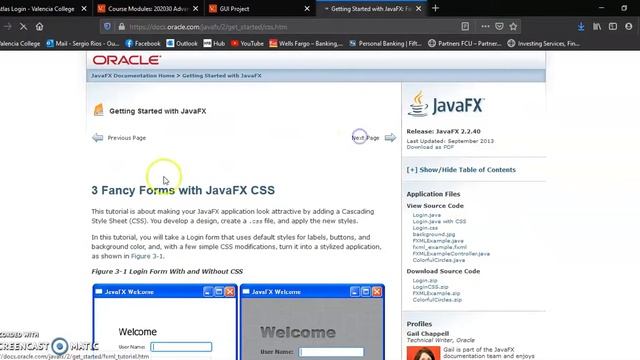Close the GUI Project tab
Image resolution: width=640 pixels, height=360 pixels.
pos(307,9)
